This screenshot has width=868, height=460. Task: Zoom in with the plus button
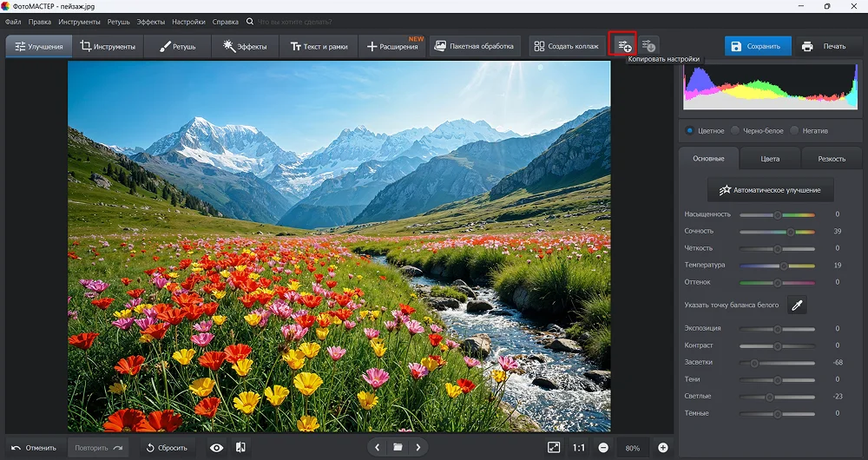click(662, 448)
